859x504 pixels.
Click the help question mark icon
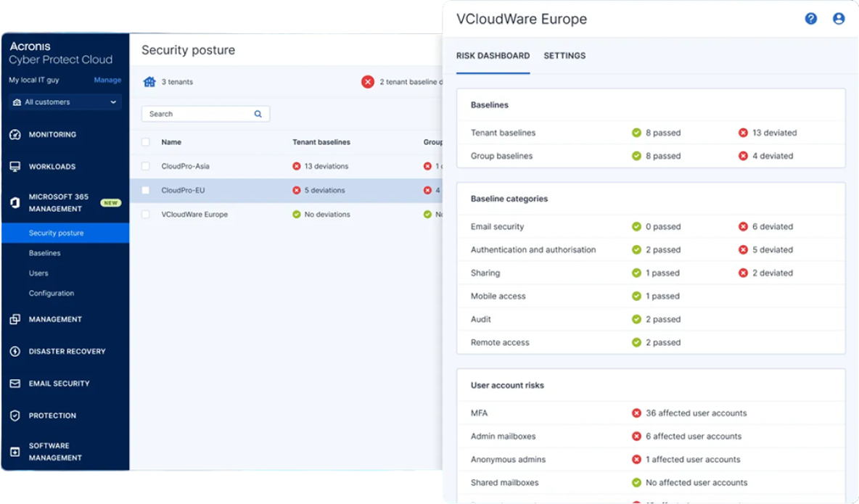pos(810,18)
